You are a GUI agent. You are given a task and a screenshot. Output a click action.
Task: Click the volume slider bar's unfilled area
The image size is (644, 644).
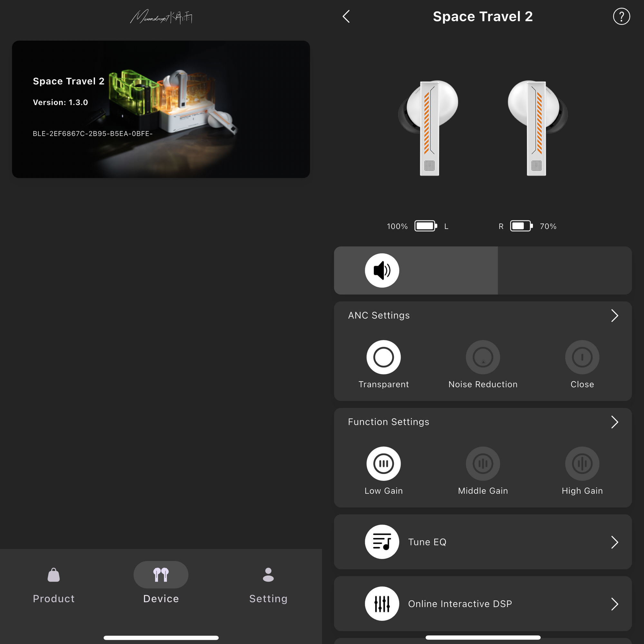point(564,270)
